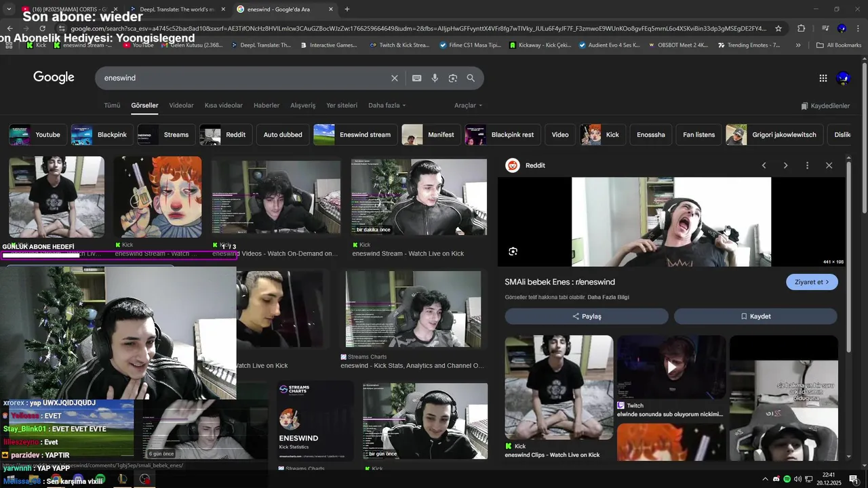Filter images by the Fan listens chip

click(x=698, y=135)
